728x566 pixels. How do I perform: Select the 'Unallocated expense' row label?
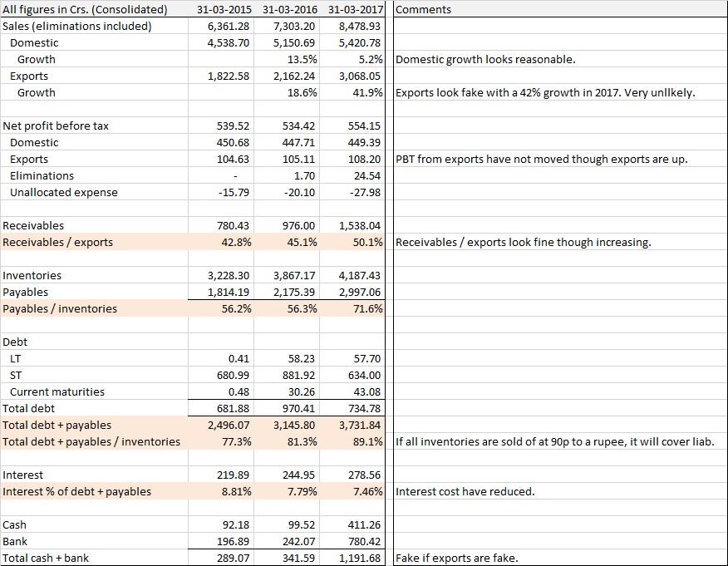pos(63,192)
